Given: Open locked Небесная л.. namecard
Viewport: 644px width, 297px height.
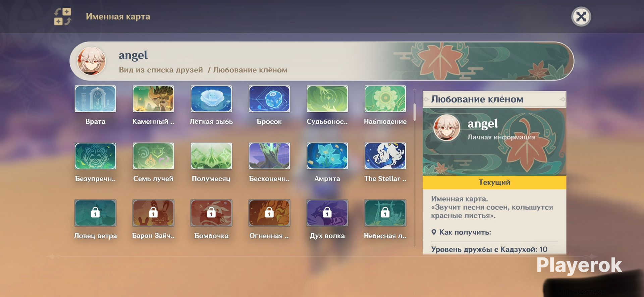Looking at the screenshot, I should tap(385, 213).
